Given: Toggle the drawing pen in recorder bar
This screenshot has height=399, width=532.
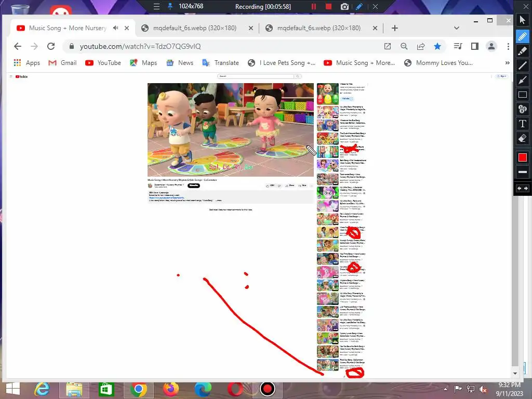Looking at the screenshot, I should 360,6.
